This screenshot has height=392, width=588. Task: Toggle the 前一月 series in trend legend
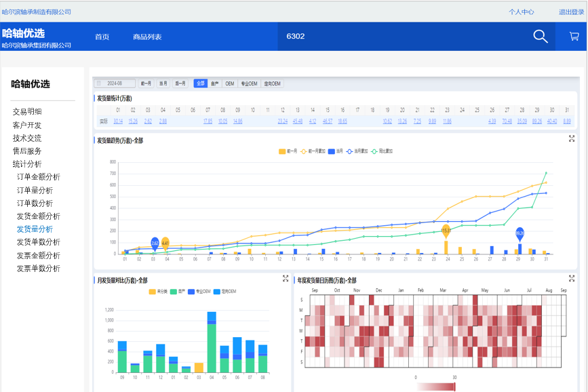(x=288, y=151)
